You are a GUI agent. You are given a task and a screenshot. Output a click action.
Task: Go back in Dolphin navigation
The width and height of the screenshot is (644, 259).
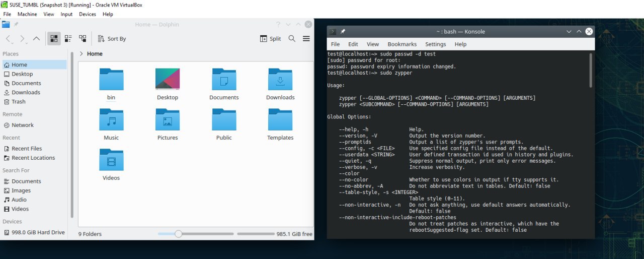(9, 39)
